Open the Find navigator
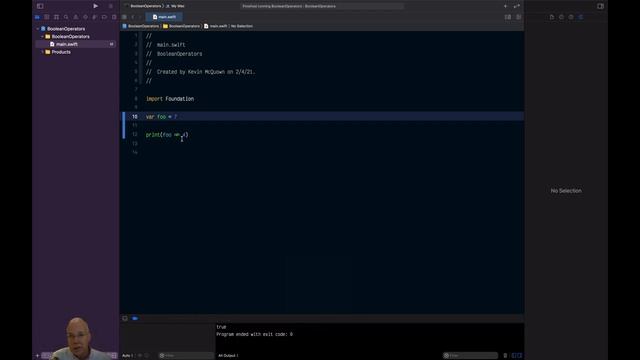Viewport: 640px width, 360px height. (66, 17)
